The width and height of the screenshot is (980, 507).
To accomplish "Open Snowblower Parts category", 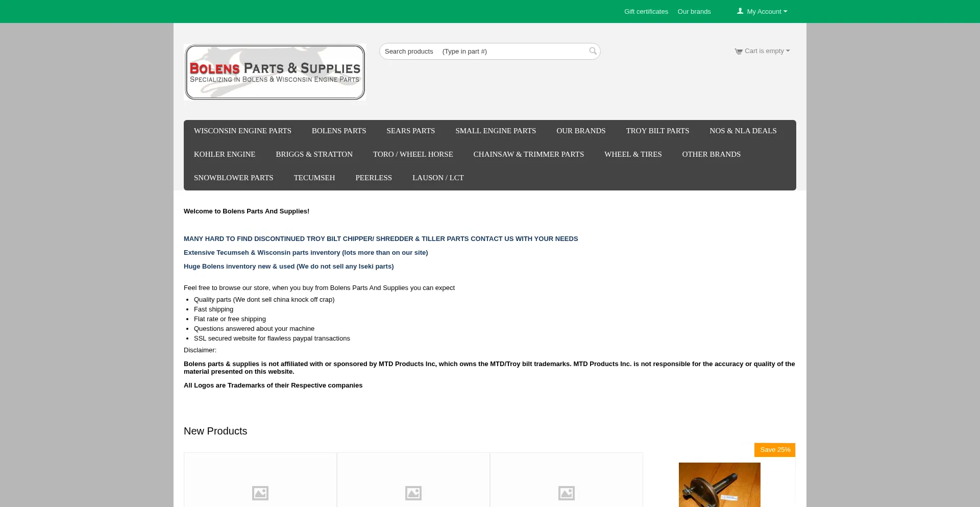I will [233, 178].
